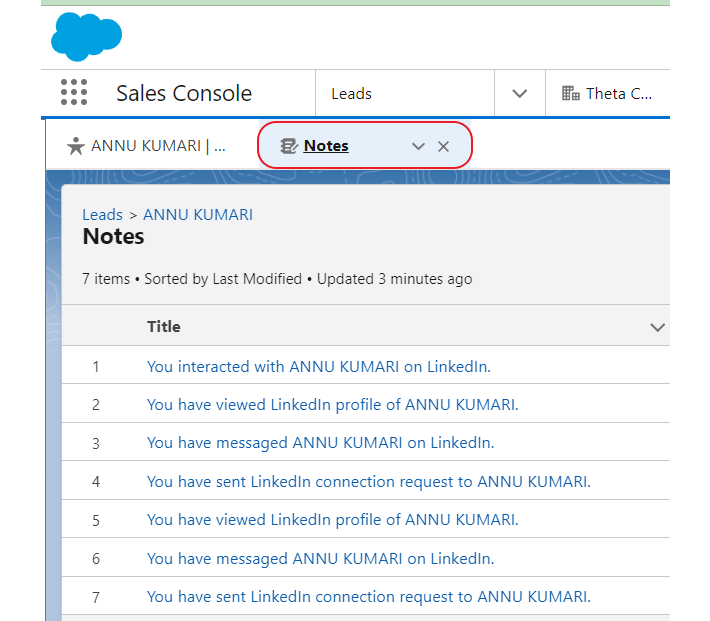Click row number 7 cell

coord(96,597)
